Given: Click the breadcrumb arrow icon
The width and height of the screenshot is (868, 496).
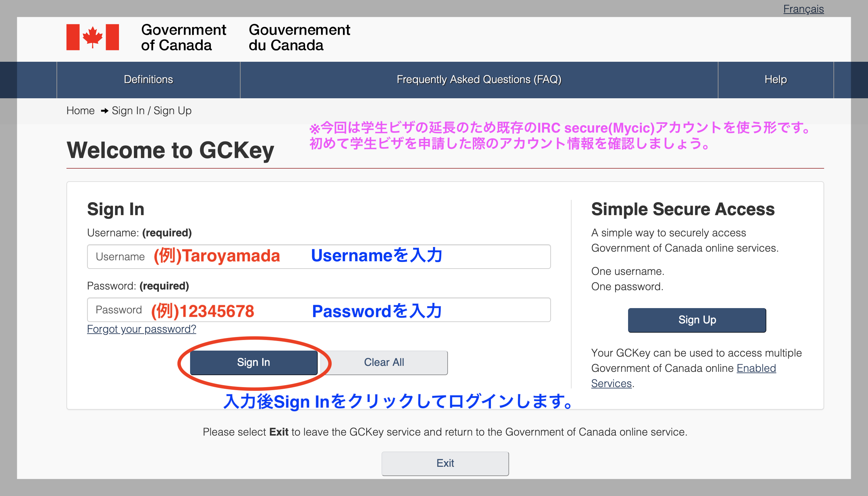Looking at the screenshot, I should pos(104,111).
